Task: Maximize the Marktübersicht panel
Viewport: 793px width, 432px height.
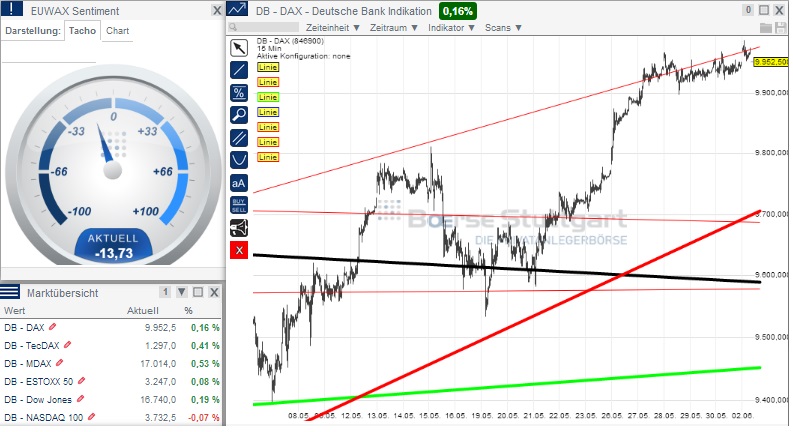Action: pyautogui.click(x=198, y=292)
